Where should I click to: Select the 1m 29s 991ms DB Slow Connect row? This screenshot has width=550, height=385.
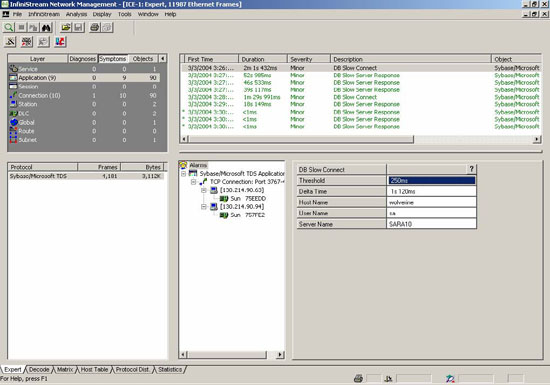pos(361,97)
